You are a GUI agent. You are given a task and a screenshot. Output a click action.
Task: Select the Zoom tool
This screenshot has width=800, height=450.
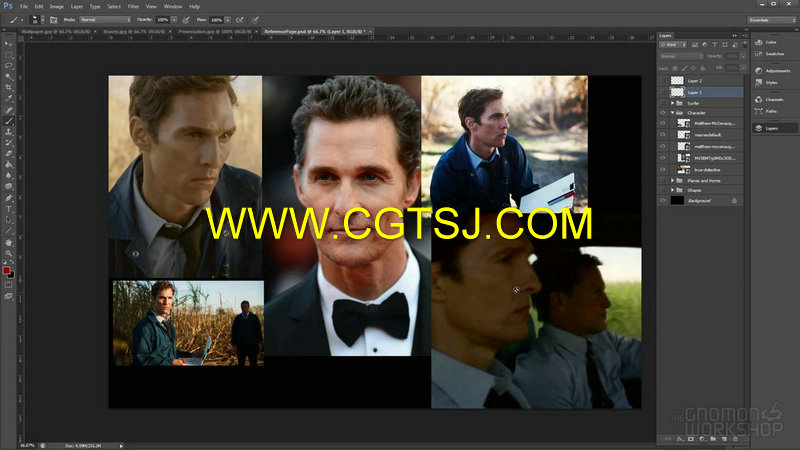(x=8, y=253)
